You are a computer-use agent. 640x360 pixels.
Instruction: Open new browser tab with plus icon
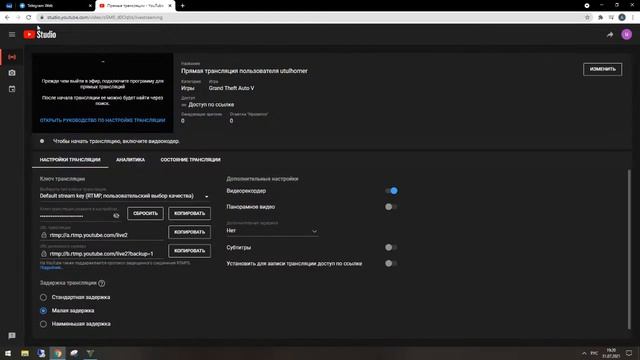(x=182, y=6)
